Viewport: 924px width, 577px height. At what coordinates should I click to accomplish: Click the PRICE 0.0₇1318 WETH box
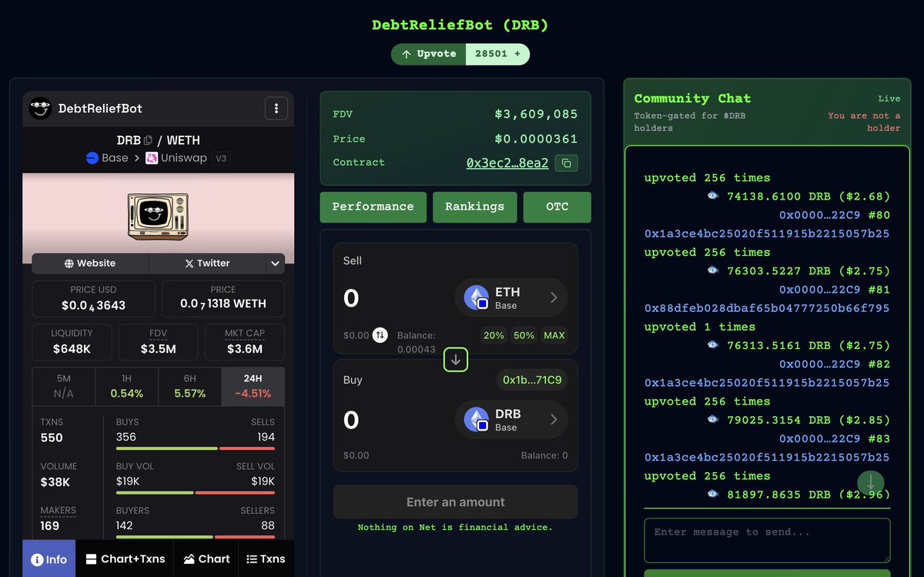coord(223,298)
